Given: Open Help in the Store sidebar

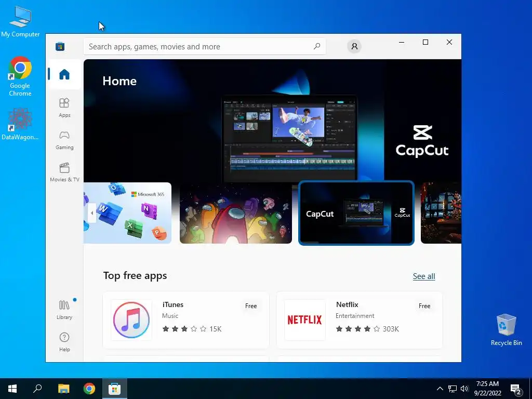Looking at the screenshot, I should click(64, 342).
